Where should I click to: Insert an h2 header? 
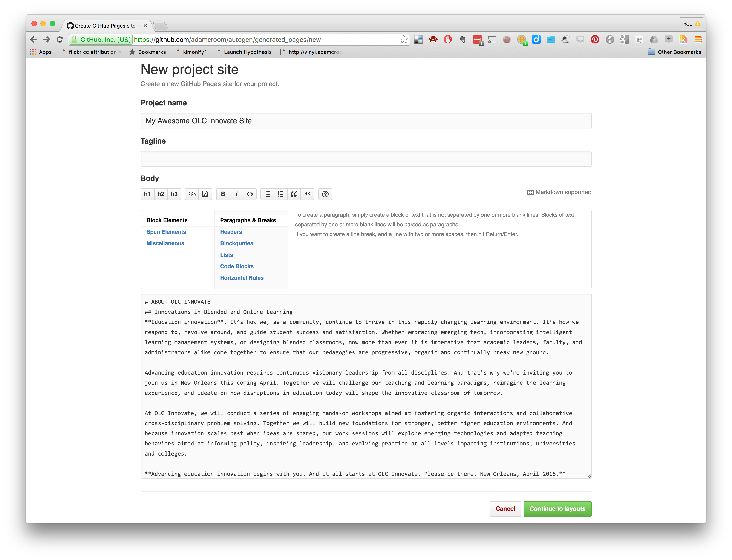click(161, 194)
